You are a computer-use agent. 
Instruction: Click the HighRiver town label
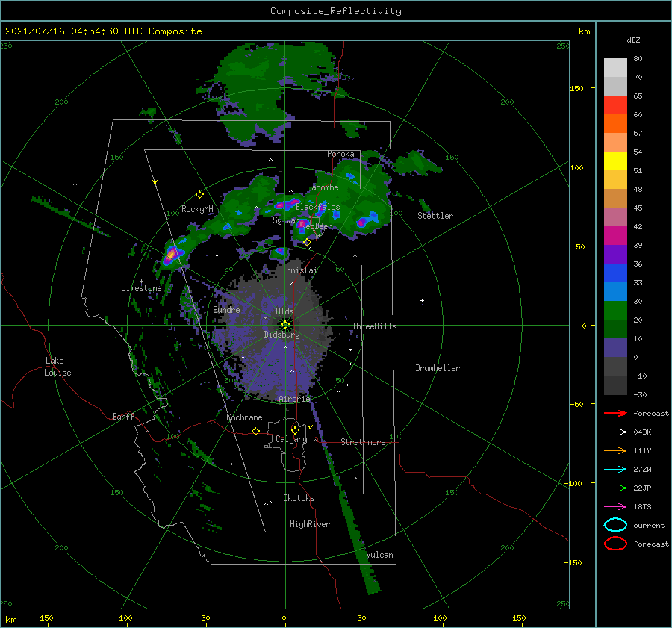(309, 524)
